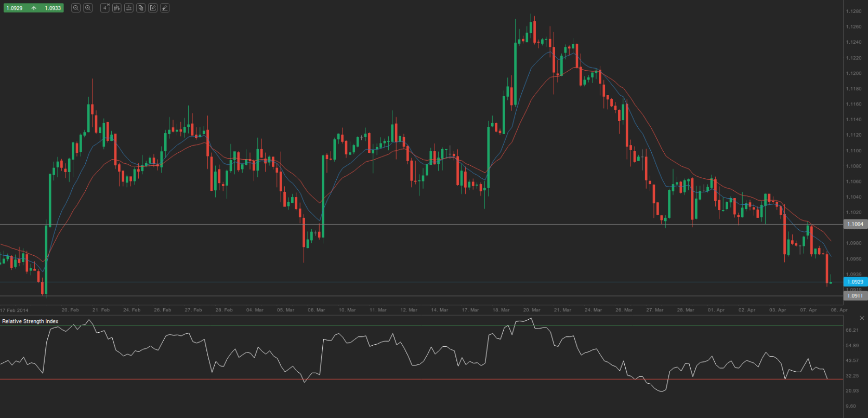Click the 20. Mar date on time axis
The width and height of the screenshot is (868, 418).
pos(532,310)
